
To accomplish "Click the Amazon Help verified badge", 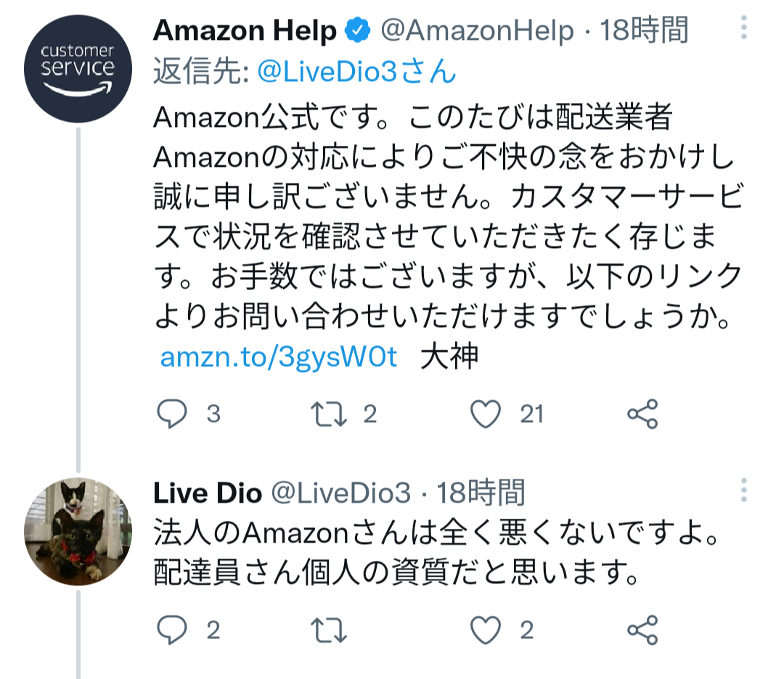I will 356,31.
